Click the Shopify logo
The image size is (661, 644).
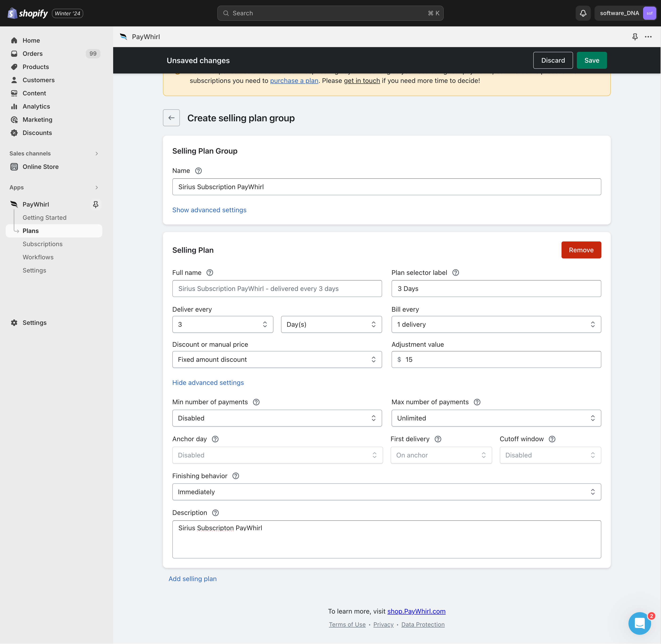(x=28, y=13)
